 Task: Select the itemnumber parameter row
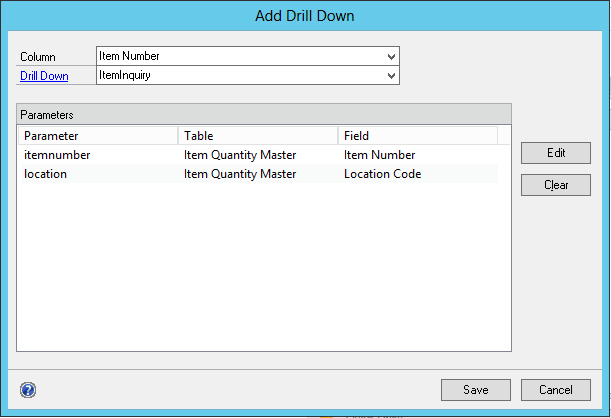click(x=258, y=155)
